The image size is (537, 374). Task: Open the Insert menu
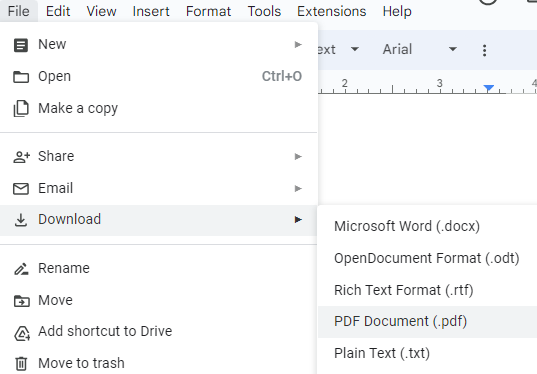(151, 11)
